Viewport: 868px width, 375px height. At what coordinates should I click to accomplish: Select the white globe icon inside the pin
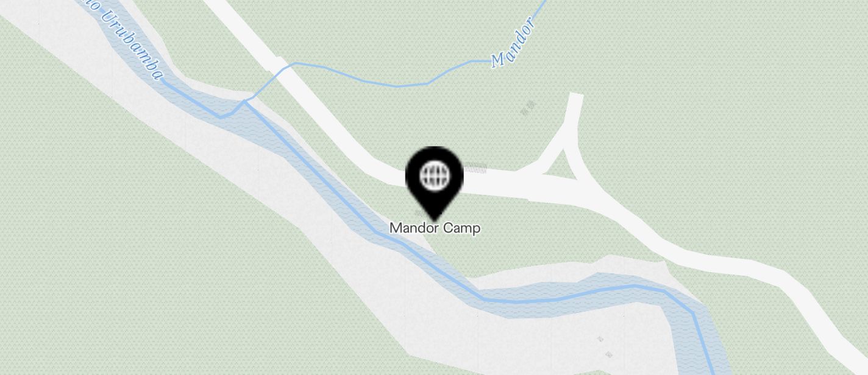coord(435,176)
